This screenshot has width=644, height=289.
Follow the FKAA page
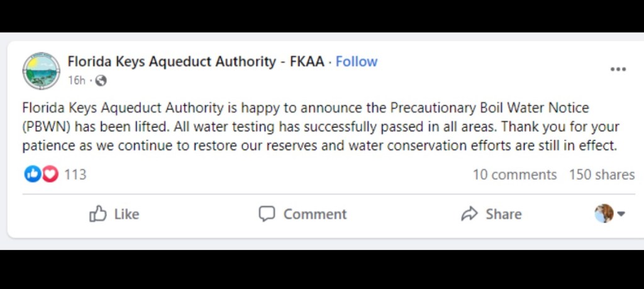click(356, 62)
